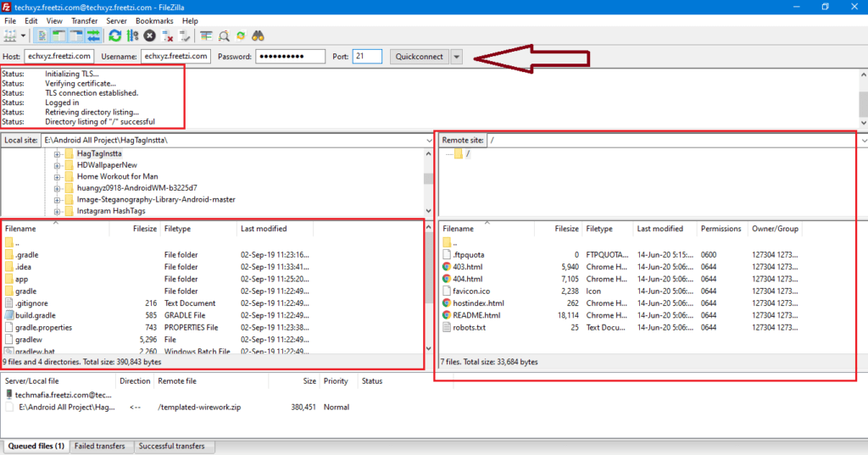Cancel the current operation
868x455 pixels.
(x=149, y=36)
